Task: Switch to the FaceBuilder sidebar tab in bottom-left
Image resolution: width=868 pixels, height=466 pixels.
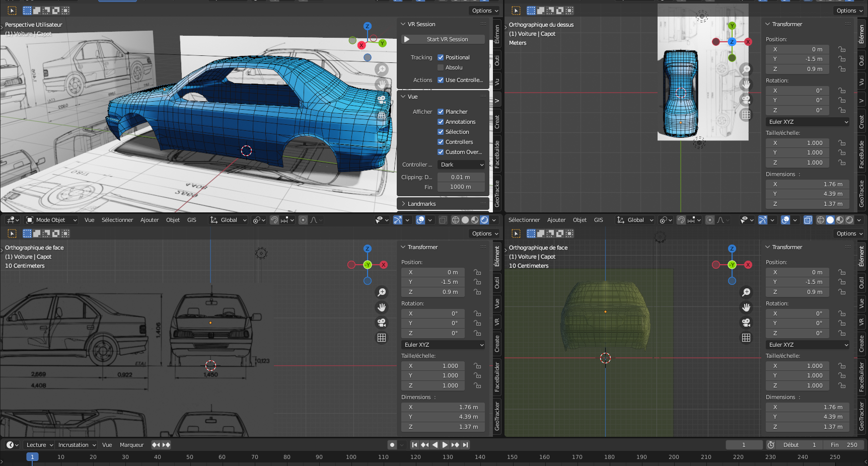Action: click(497, 377)
